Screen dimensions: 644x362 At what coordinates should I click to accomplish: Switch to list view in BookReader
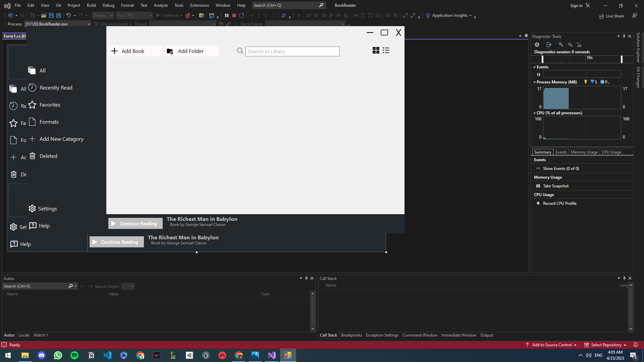pos(386,50)
